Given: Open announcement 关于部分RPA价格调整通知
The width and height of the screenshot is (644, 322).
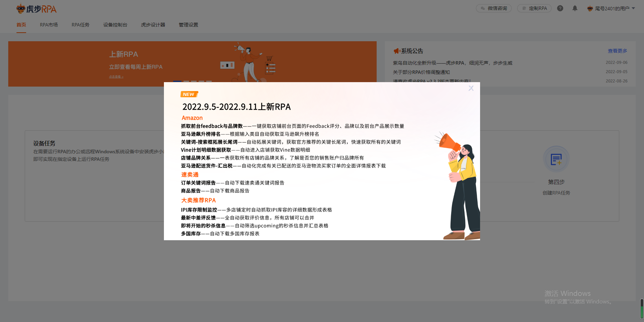Looking at the screenshot, I should click(x=421, y=72).
